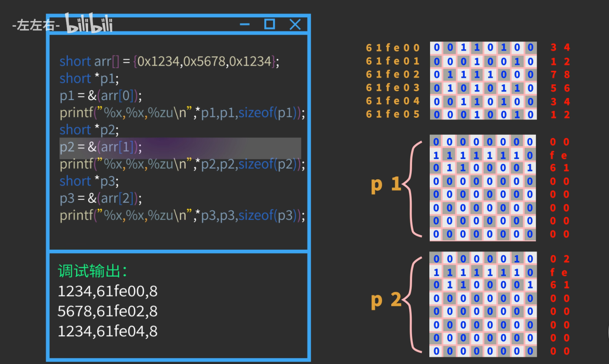Select the highlighted line p2 = &(arr[1]);
The height and width of the screenshot is (364, 609).
(x=101, y=147)
